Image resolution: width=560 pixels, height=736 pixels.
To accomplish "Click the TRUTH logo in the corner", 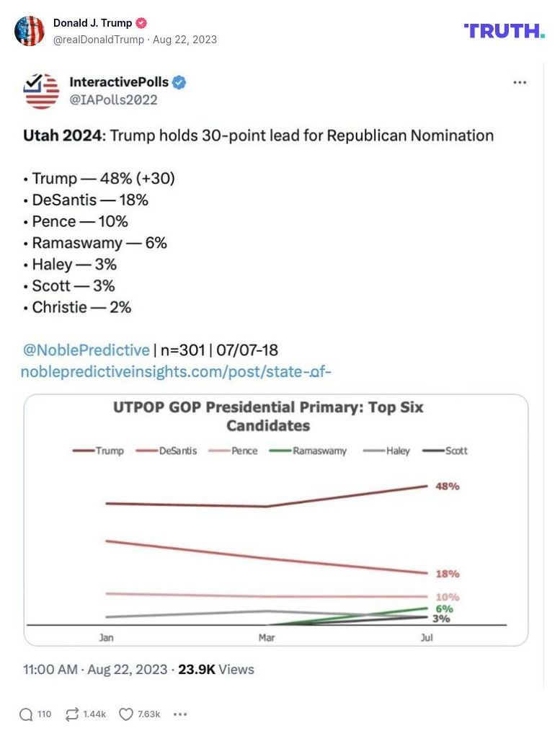I will click(x=503, y=32).
